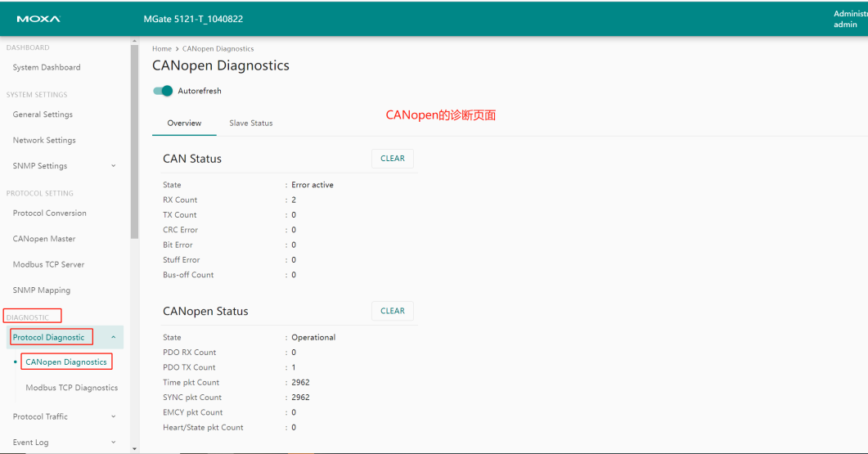Clear the CAN Status counters
The width and height of the screenshot is (868, 454).
point(393,159)
